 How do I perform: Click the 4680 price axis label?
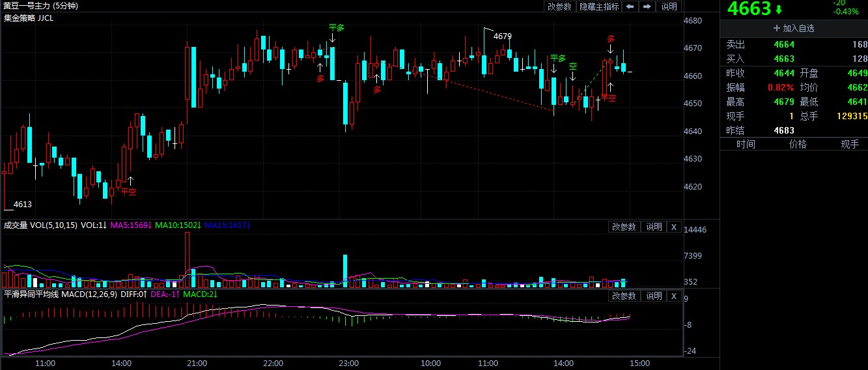pyautogui.click(x=693, y=21)
